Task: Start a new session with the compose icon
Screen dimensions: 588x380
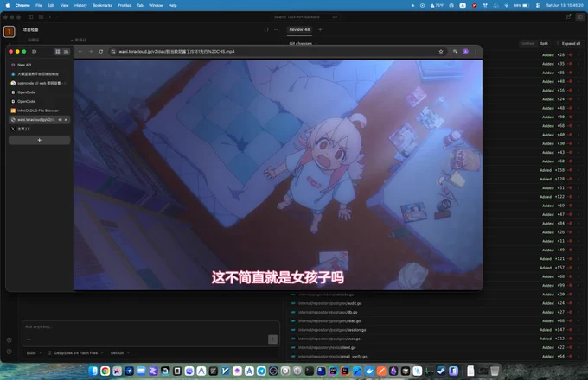Action: 41,17
